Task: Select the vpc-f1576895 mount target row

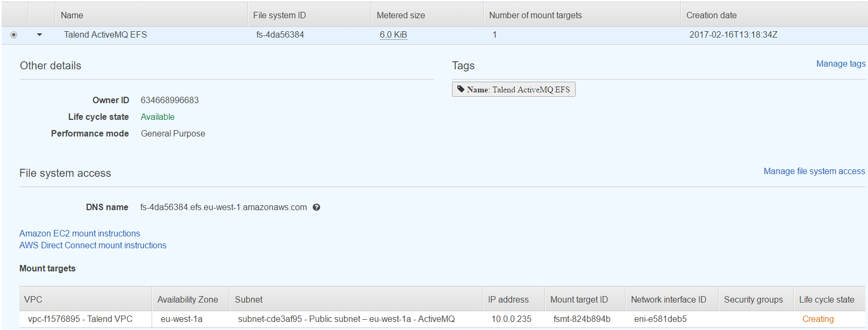Action: tap(80, 319)
